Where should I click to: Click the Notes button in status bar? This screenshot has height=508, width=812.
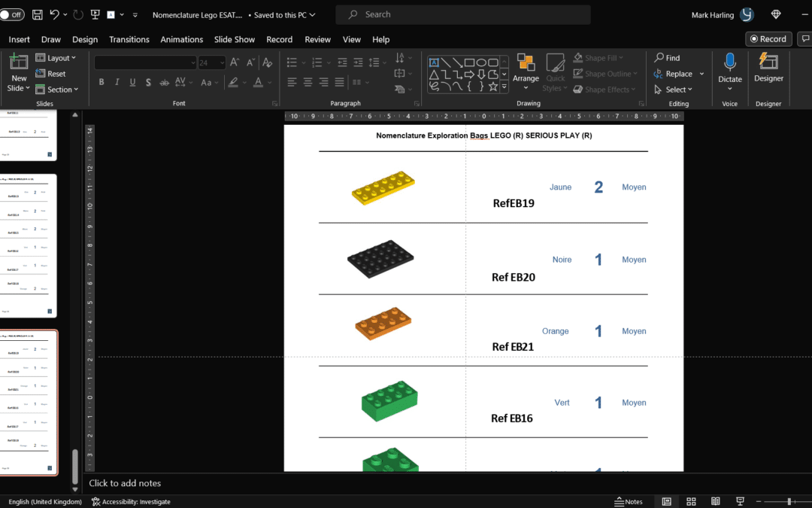coord(629,501)
